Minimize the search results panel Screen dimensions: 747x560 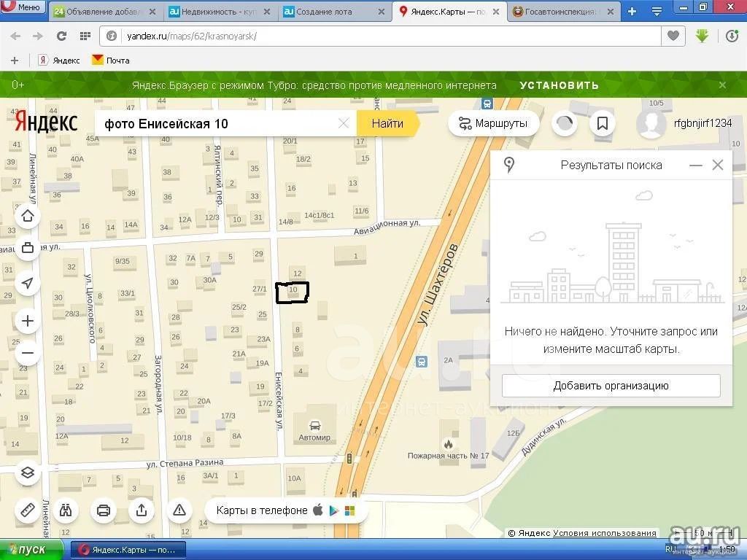coord(695,166)
